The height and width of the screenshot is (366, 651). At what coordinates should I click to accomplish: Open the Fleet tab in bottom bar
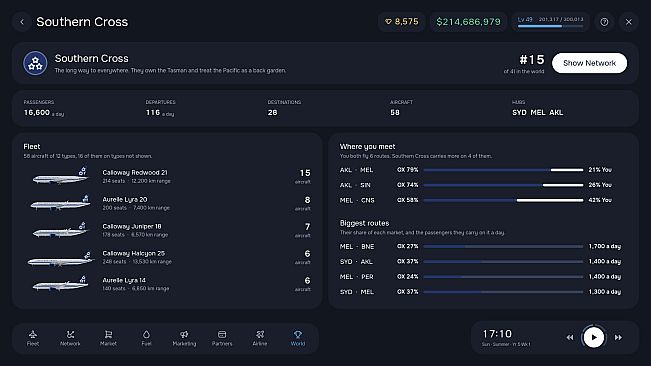pyautogui.click(x=33, y=338)
